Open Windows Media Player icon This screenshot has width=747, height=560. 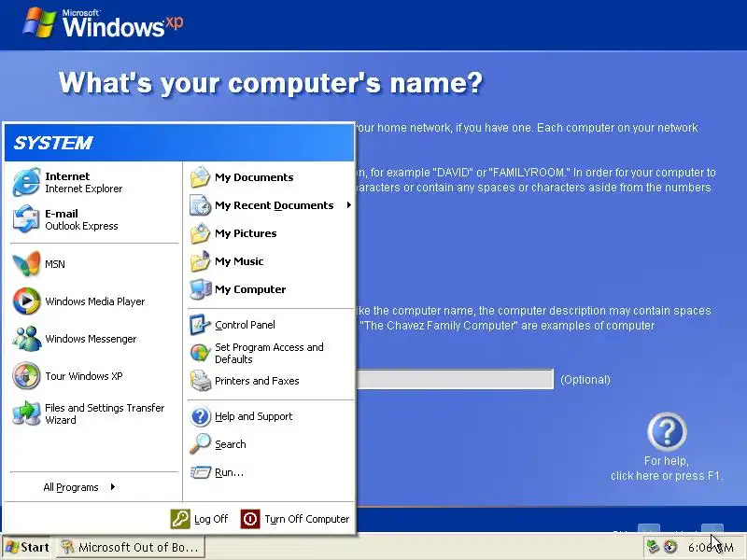tap(26, 301)
